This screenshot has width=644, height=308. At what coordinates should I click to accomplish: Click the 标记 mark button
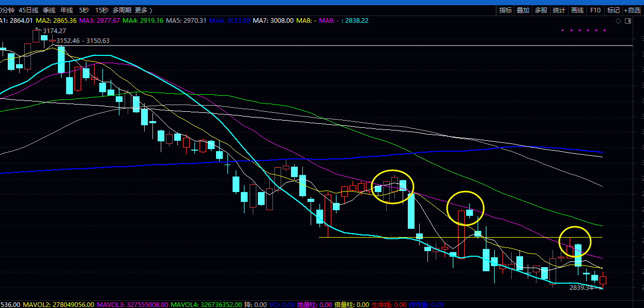613,10
